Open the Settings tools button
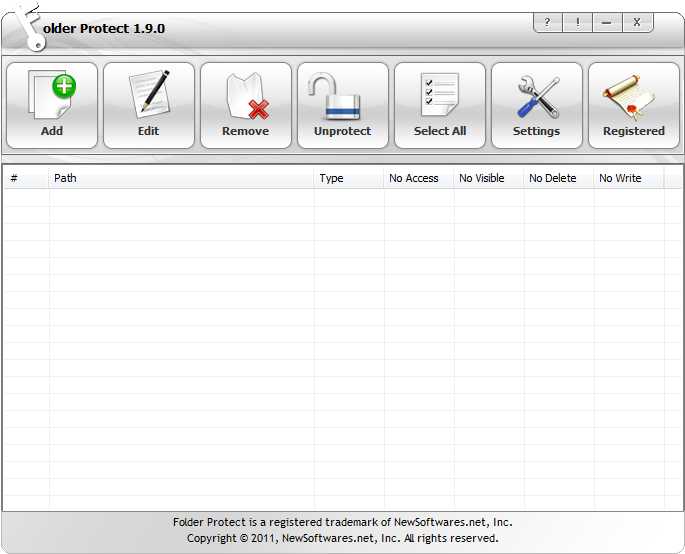This screenshot has height=554, width=685. point(537,105)
